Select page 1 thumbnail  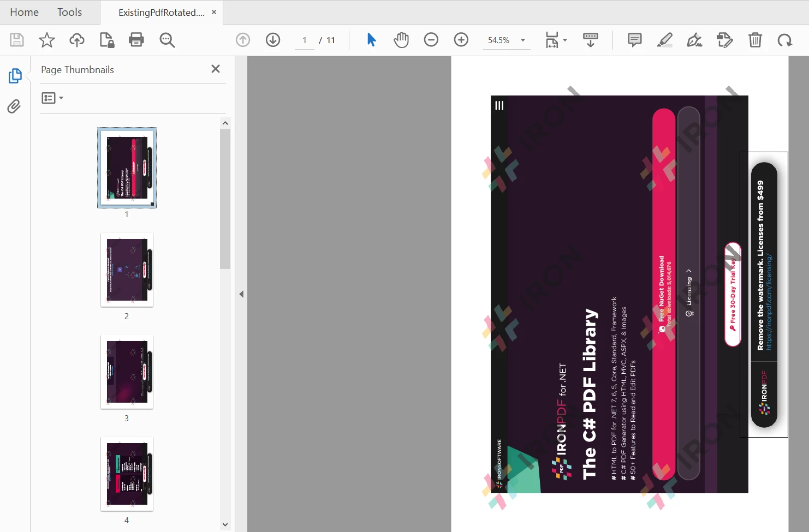point(127,168)
